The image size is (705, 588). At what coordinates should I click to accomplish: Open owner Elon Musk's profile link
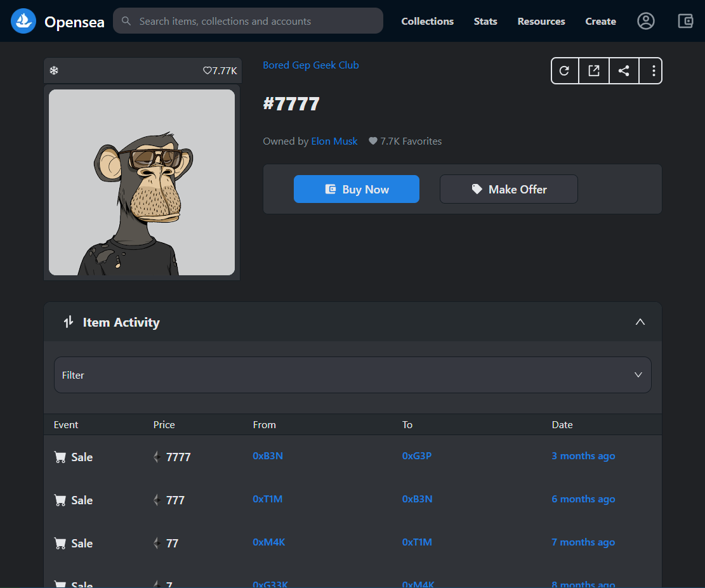coord(334,141)
